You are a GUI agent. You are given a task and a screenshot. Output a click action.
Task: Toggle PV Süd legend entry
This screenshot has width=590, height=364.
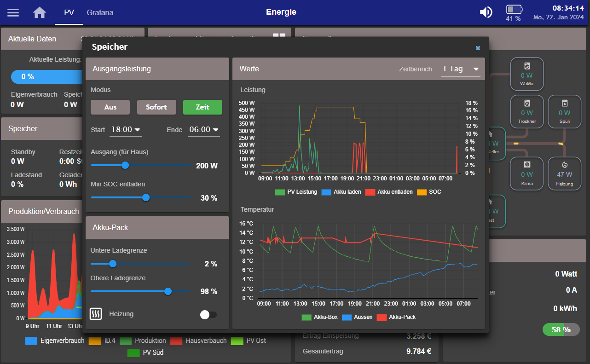pyautogui.click(x=145, y=352)
